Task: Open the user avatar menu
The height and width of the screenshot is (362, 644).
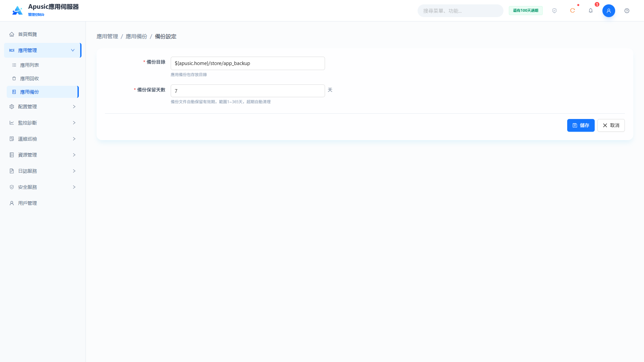Action: click(x=609, y=11)
